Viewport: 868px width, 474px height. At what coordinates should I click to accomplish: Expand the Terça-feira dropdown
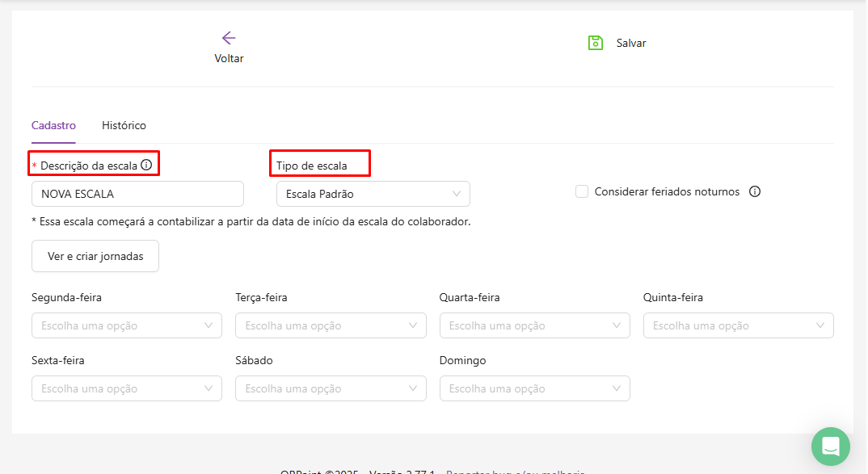(x=331, y=326)
